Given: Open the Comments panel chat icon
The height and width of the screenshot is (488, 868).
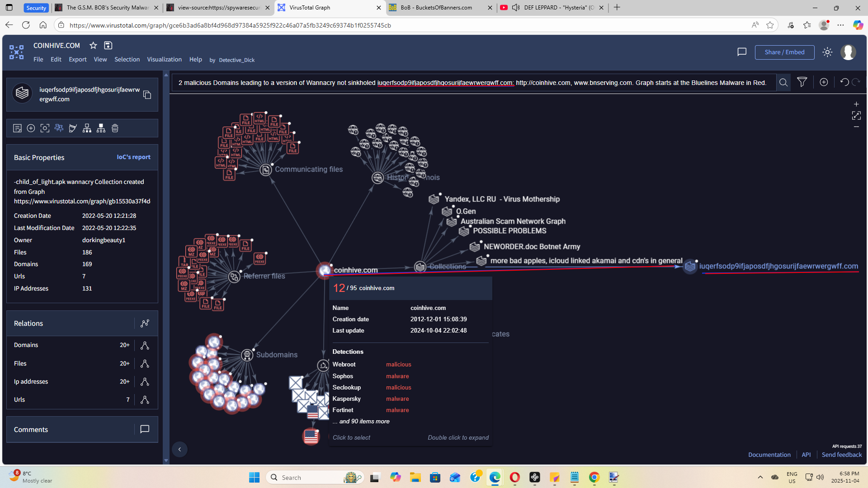Looking at the screenshot, I should [x=145, y=429].
